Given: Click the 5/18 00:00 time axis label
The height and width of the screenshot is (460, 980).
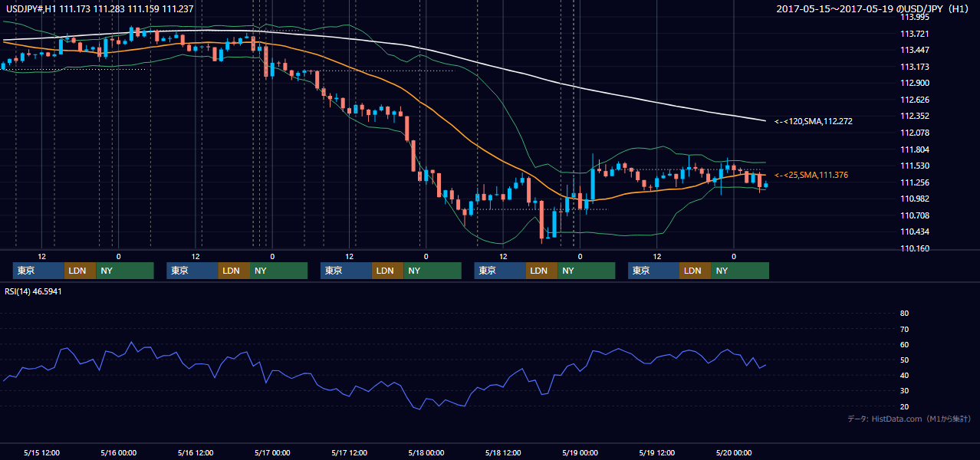Looking at the screenshot, I should tap(426, 452).
